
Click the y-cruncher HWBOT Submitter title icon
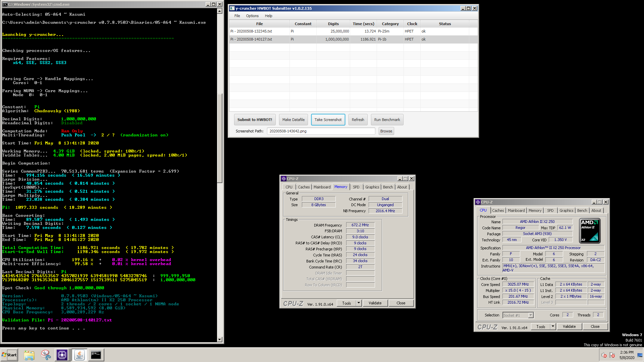(x=232, y=8)
